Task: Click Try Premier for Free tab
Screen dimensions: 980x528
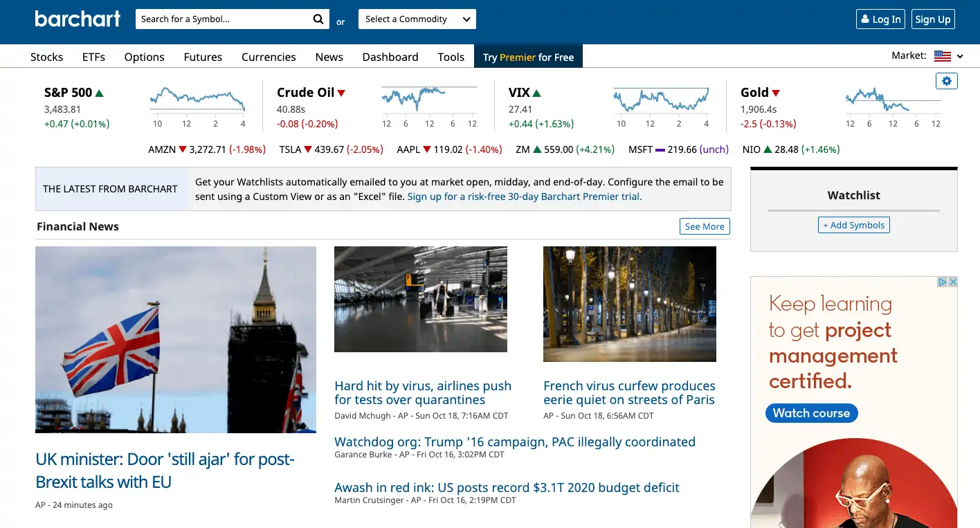Action: coord(529,57)
